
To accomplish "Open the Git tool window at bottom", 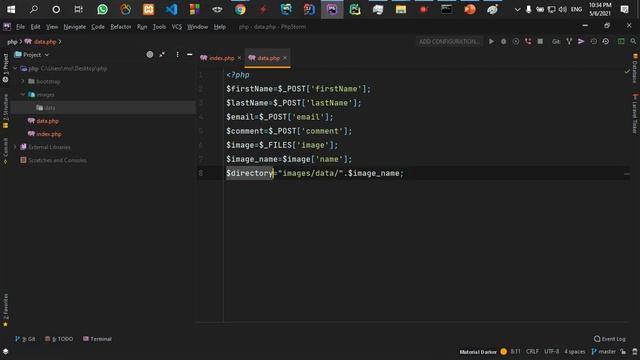I will (25, 339).
